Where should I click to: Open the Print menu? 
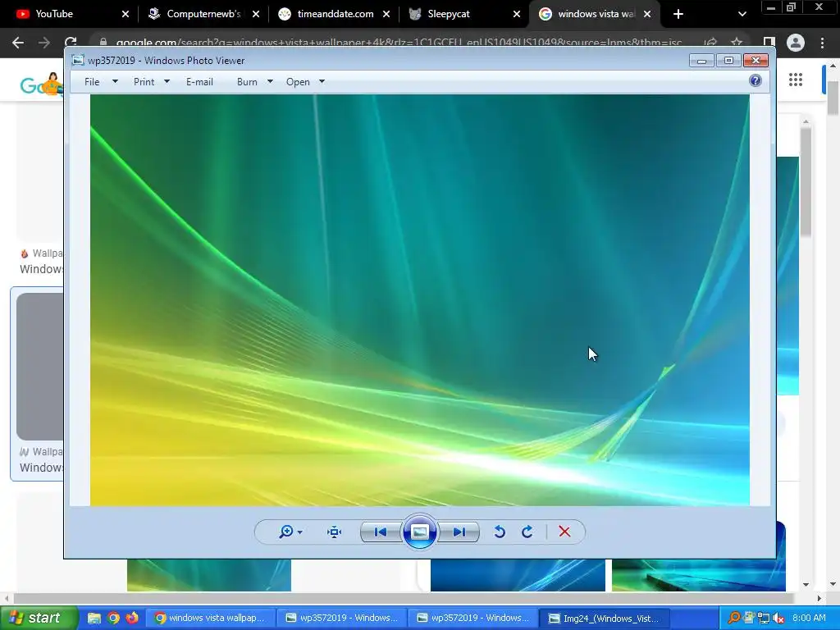point(144,82)
